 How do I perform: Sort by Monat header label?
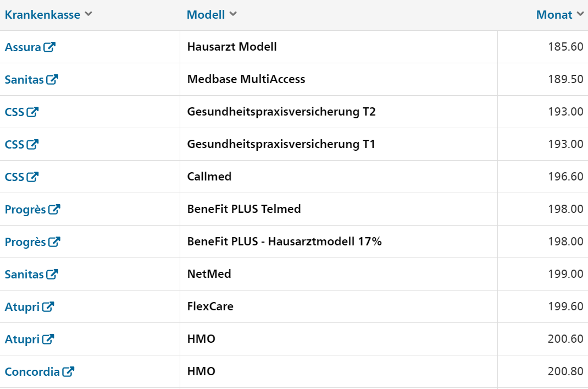pos(554,15)
